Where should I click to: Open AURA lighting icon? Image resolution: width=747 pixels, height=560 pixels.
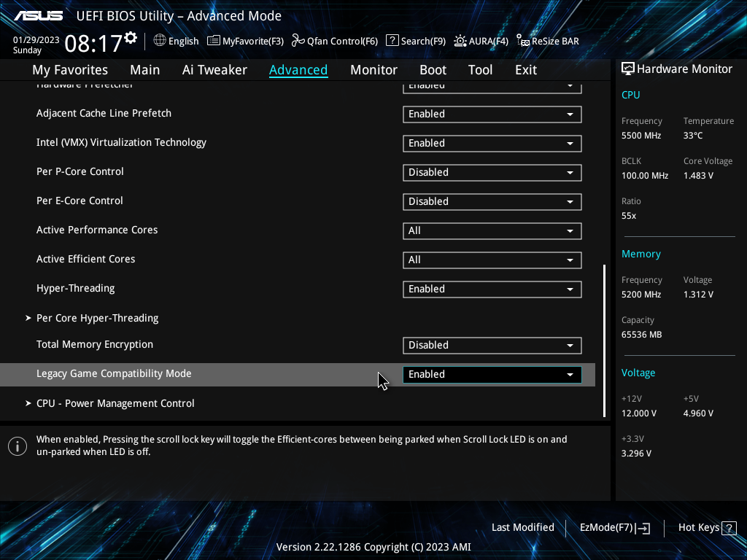pos(460,41)
